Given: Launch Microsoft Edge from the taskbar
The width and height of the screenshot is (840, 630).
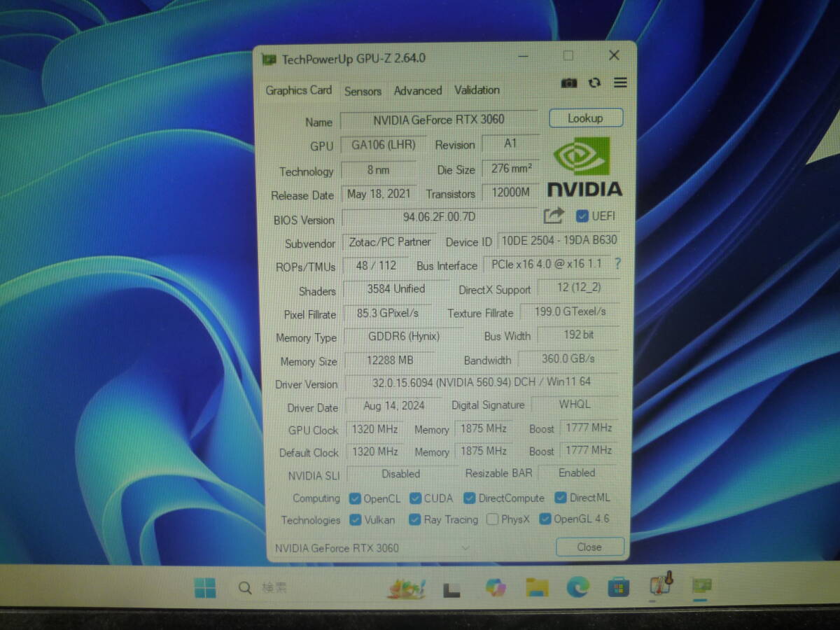Looking at the screenshot, I should [577, 587].
